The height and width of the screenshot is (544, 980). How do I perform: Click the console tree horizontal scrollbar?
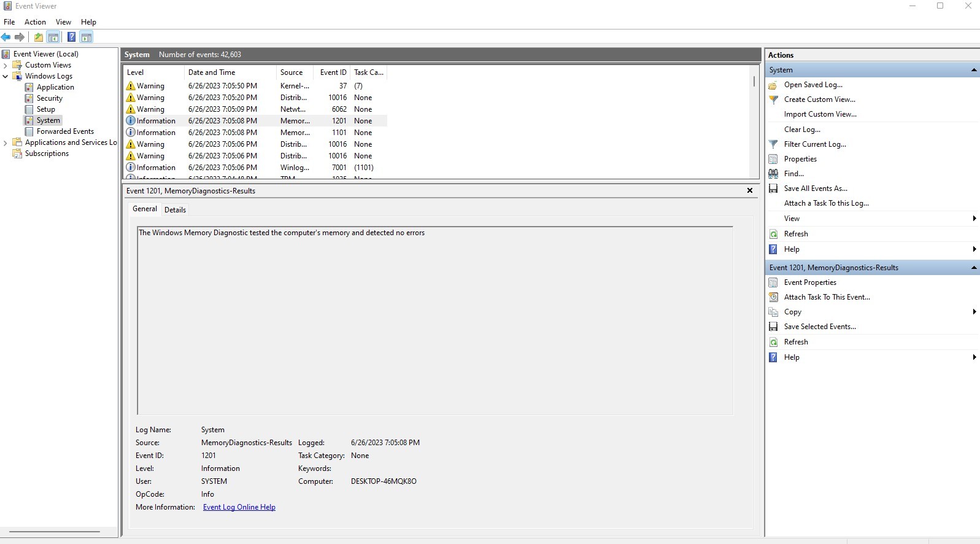tap(55, 532)
